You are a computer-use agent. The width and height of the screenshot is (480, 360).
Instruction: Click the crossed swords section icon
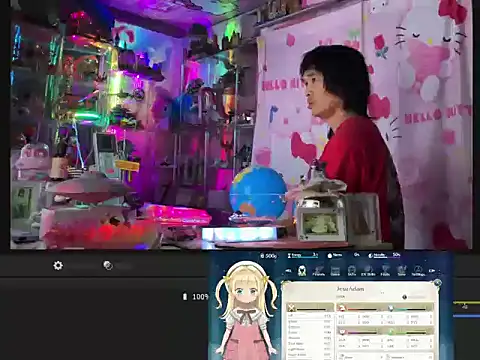point(292,308)
